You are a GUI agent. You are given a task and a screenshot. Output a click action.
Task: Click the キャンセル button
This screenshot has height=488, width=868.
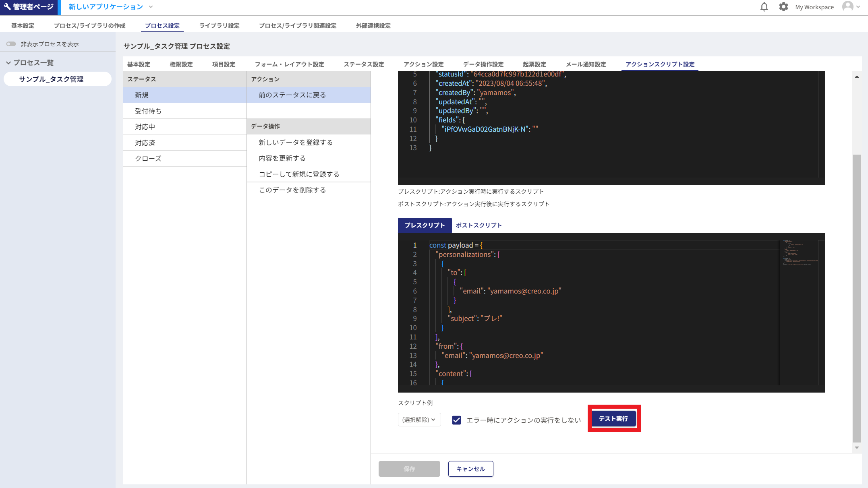470,469
